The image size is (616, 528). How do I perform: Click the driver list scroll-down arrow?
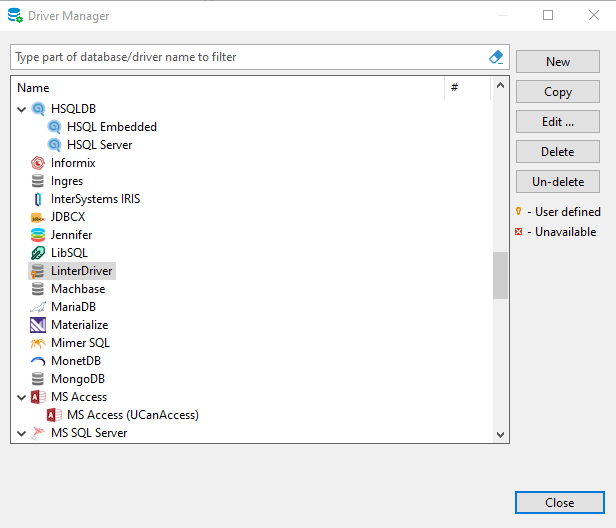(x=501, y=435)
